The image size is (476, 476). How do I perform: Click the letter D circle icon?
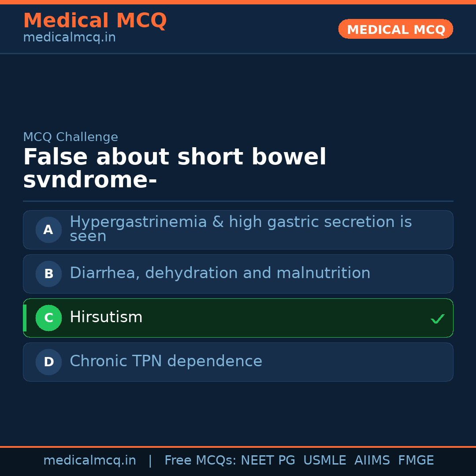pos(48,362)
